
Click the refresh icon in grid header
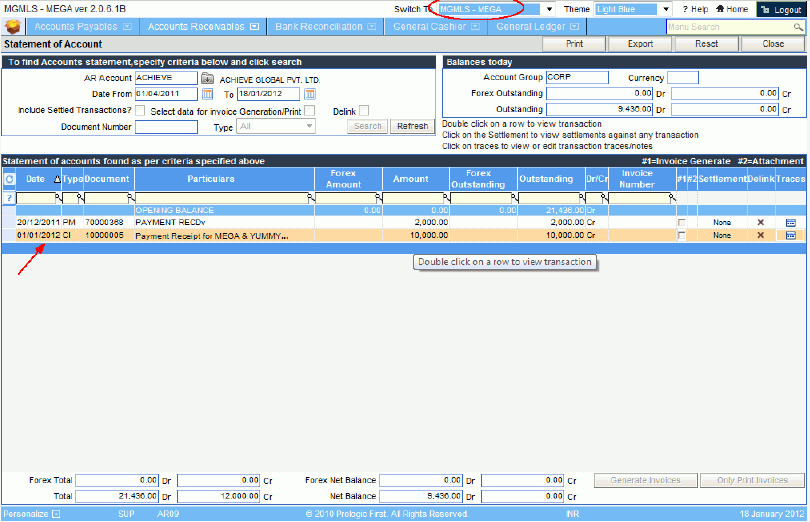(9, 179)
